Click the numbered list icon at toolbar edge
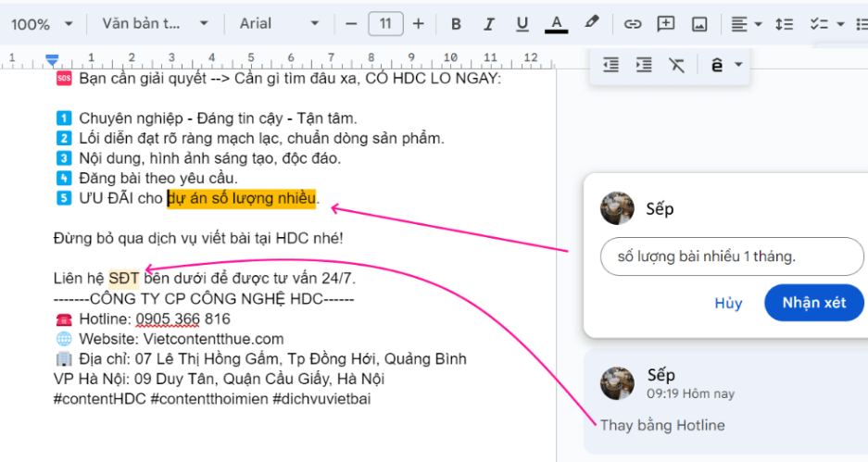This screenshot has width=868, height=462. click(862, 24)
